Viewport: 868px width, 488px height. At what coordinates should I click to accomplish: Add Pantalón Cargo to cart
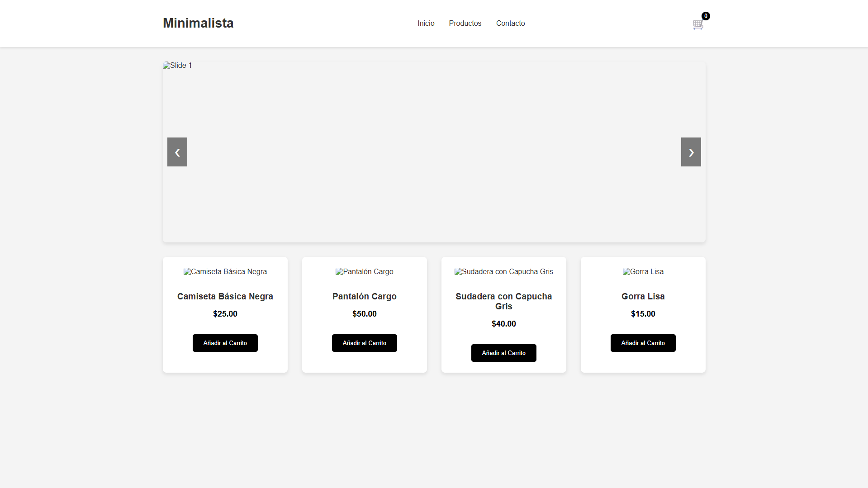(x=365, y=343)
